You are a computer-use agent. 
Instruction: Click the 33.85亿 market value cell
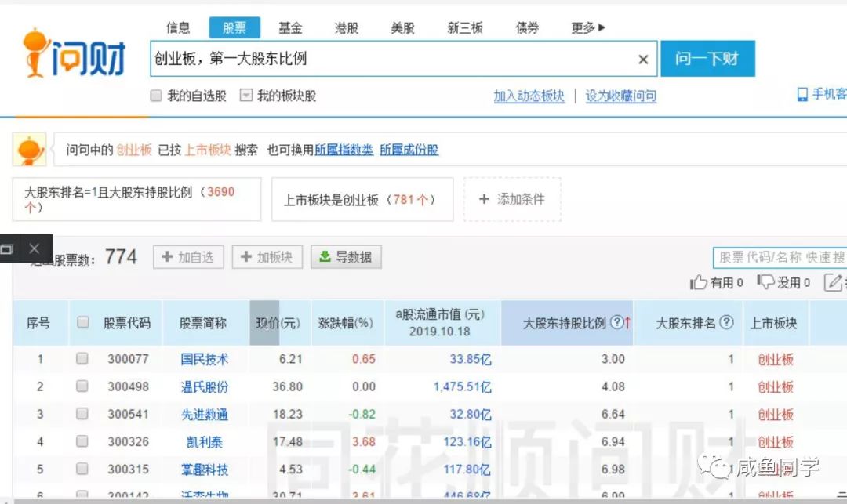[x=471, y=359]
